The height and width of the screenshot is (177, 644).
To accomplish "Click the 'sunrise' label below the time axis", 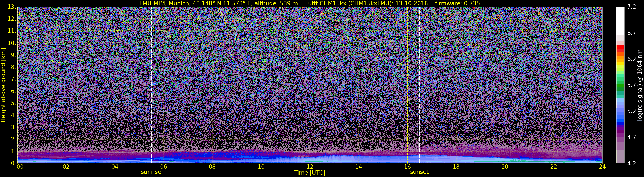I will 151,172.
